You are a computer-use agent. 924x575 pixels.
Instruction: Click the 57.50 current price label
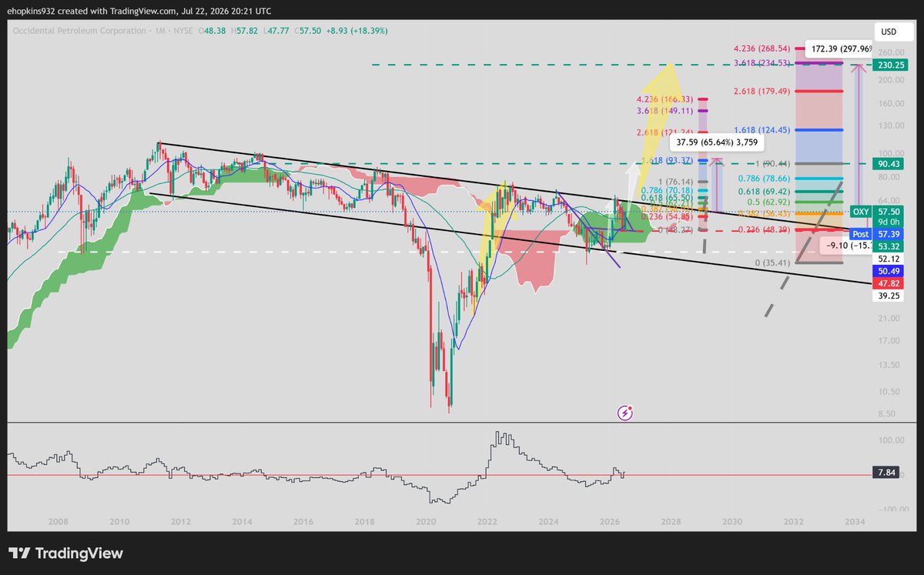888,211
